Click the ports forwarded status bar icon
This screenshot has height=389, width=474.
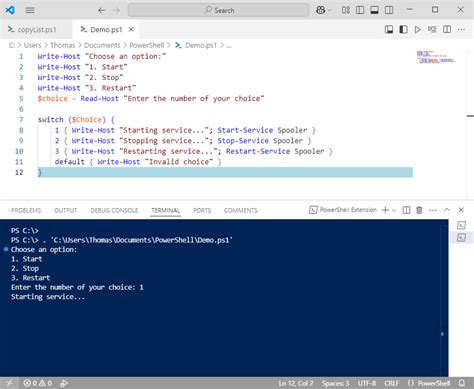pyautogui.click(x=64, y=383)
